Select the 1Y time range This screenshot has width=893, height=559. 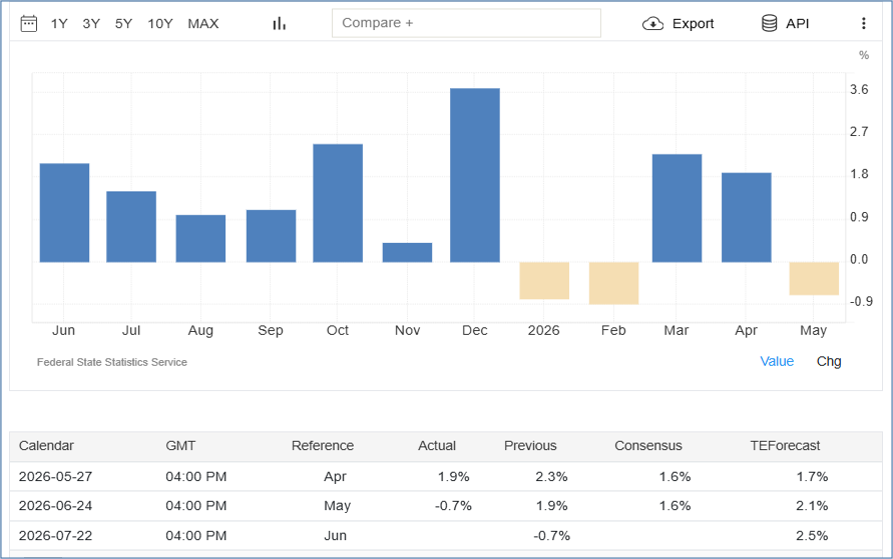(59, 24)
